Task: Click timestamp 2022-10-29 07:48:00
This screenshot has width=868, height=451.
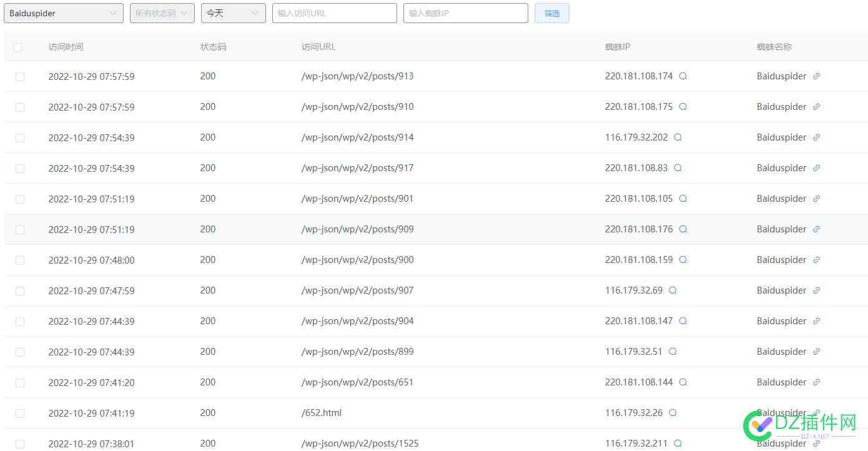Action: [x=91, y=260]
